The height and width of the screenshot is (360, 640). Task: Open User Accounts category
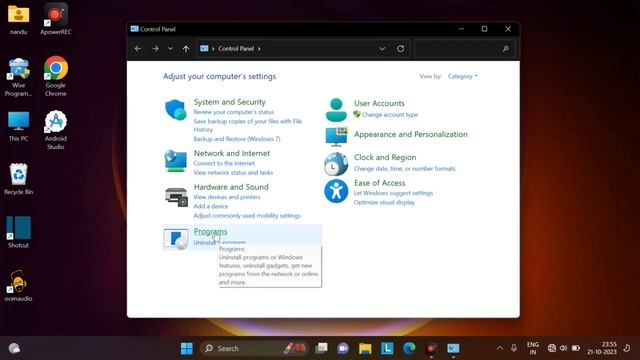pos(379,103)
